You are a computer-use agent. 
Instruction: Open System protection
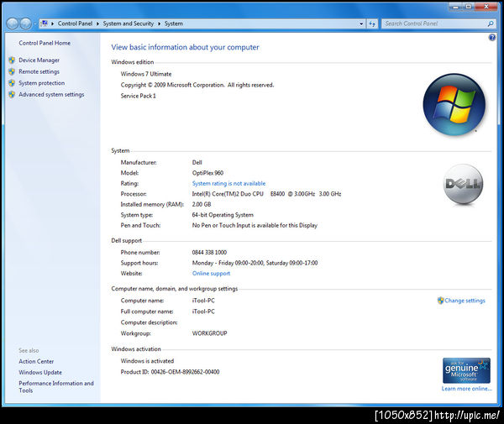41,83
